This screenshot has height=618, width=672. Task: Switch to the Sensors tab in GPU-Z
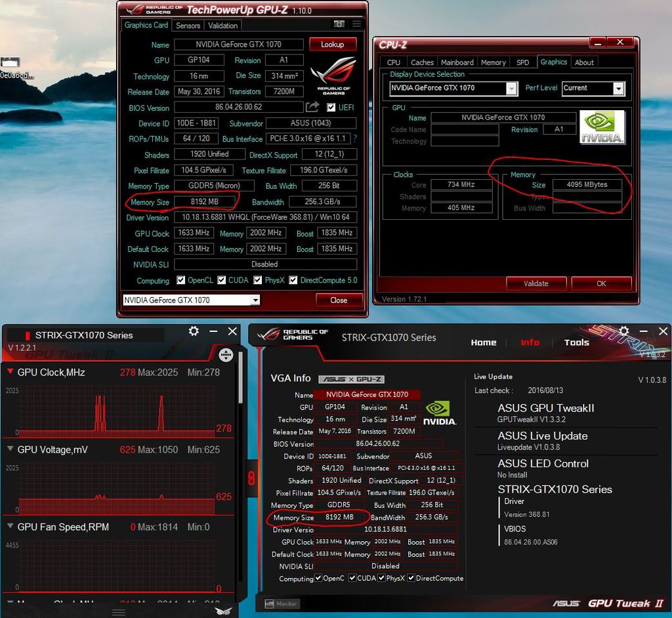[188, 26]
